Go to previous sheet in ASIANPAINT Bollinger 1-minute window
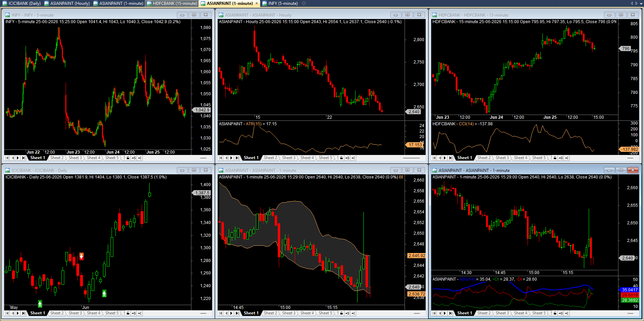This screenshot has height=321, width=644. pyautogui.click(x=226, y=313)
